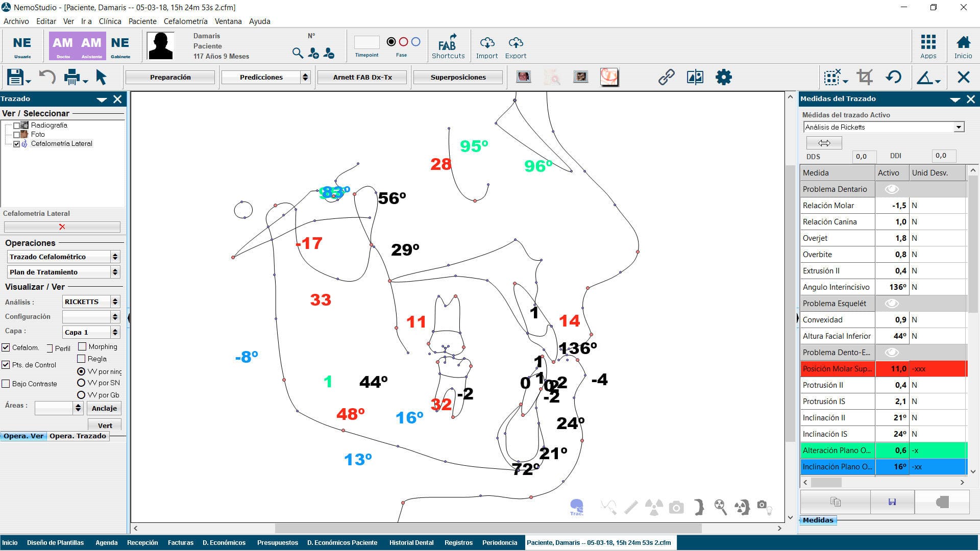Click the camera icon below the tracing view

pos(676,507)
